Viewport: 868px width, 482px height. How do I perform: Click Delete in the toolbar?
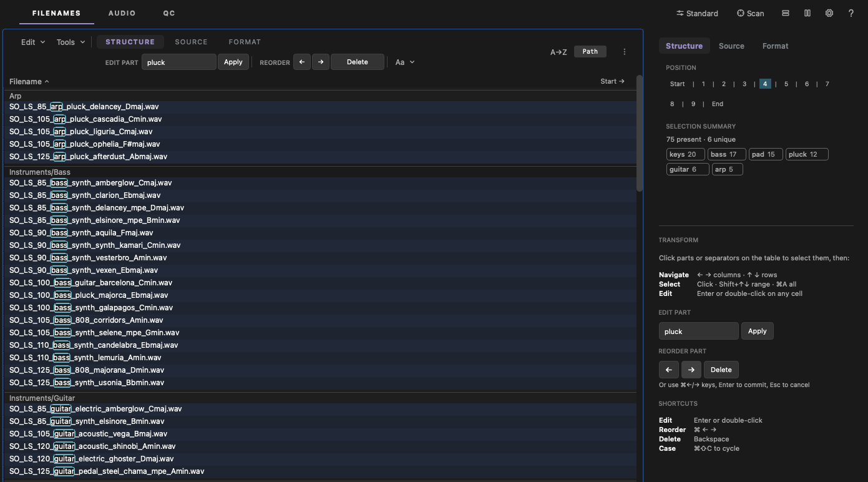[x=358, y=62]
